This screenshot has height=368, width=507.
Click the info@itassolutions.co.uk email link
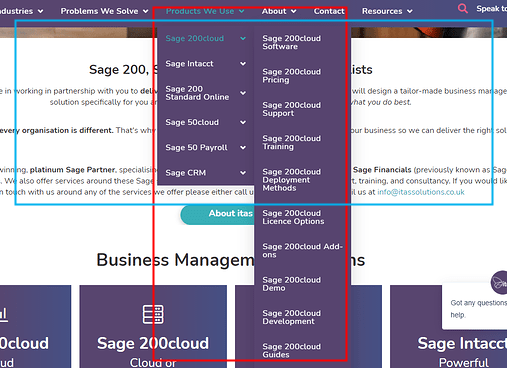[x=421, y=192]
